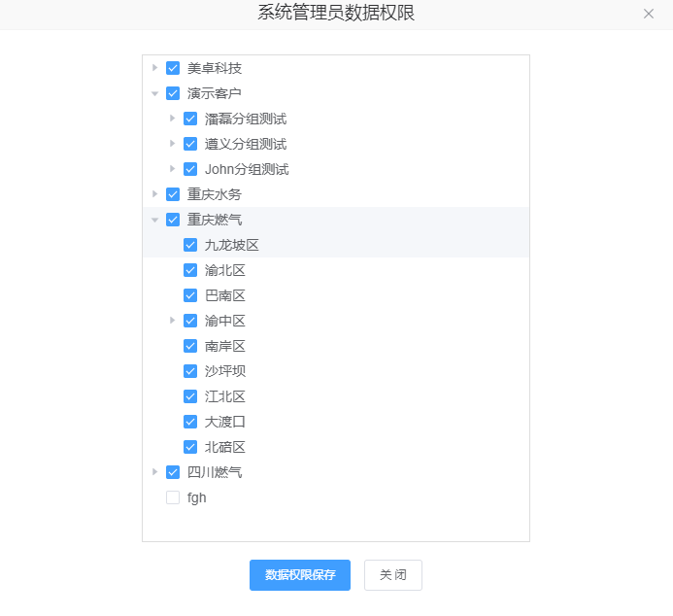Expand the 美卓科技 tree node
This screenshot has height=616, width=673.
click(154, 68)
